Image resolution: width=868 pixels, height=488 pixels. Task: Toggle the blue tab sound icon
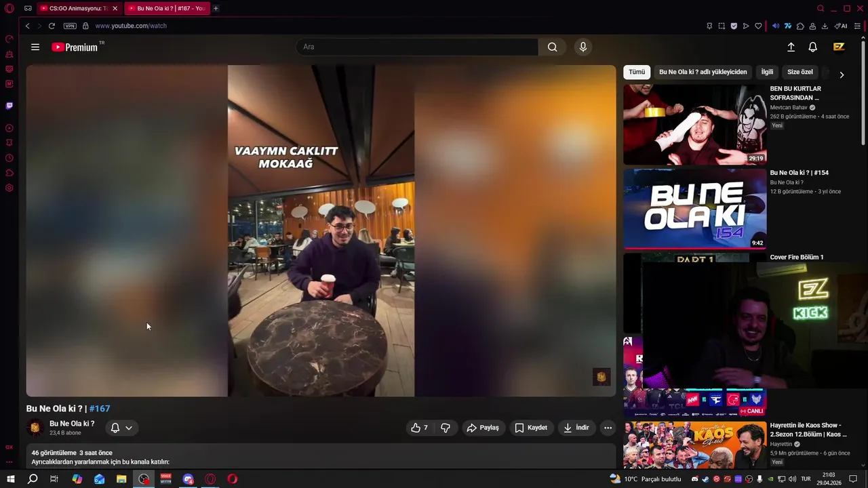[776, 26]
